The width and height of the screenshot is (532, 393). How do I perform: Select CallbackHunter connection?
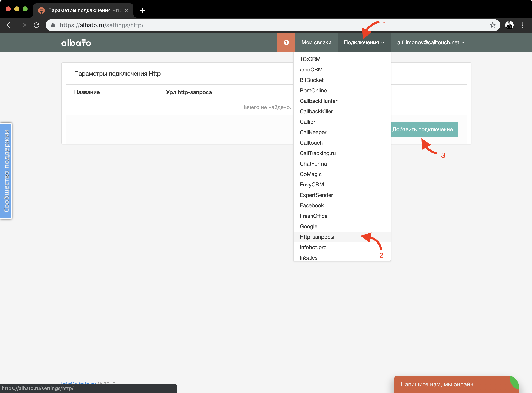342,101
